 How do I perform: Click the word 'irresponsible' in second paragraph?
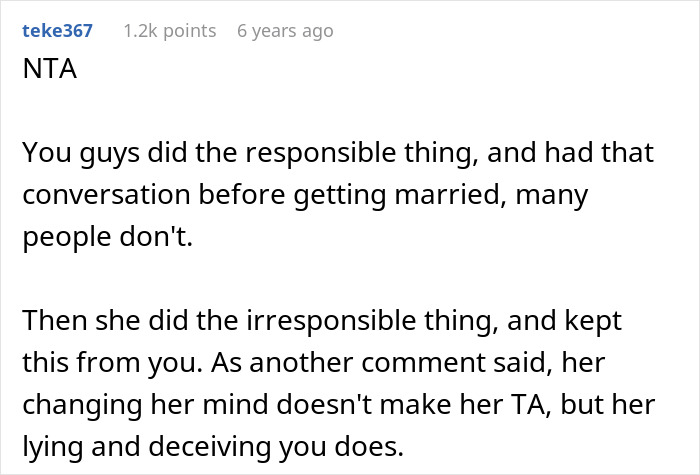pos(331,321)
